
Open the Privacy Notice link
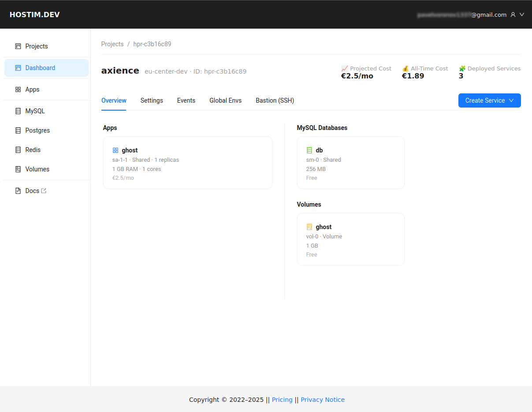coord(323,400)
